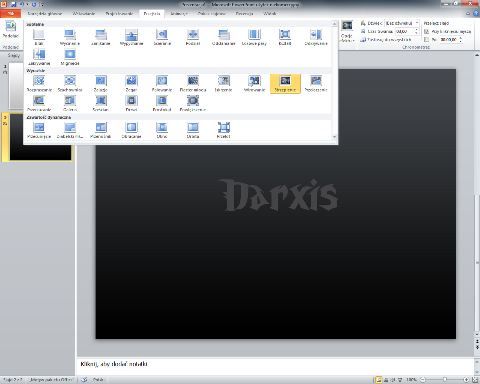
Task: Click the zoom slider handle
Action: click(445, 379)
